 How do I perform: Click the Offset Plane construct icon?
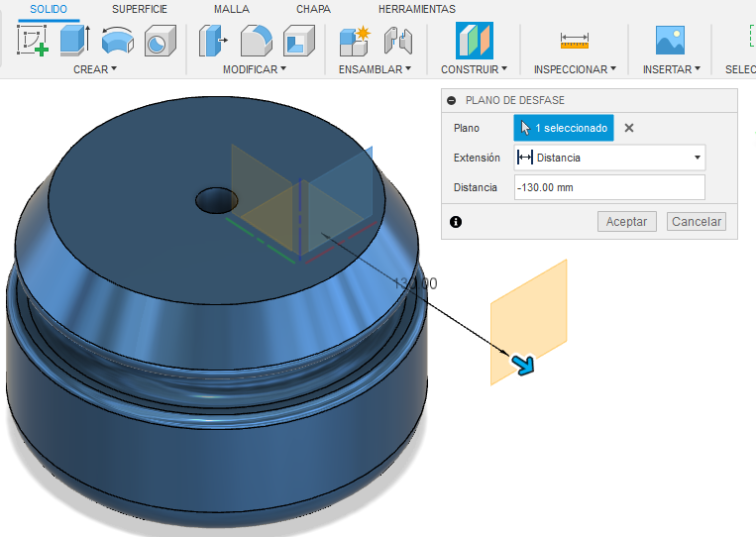point(475,41)
